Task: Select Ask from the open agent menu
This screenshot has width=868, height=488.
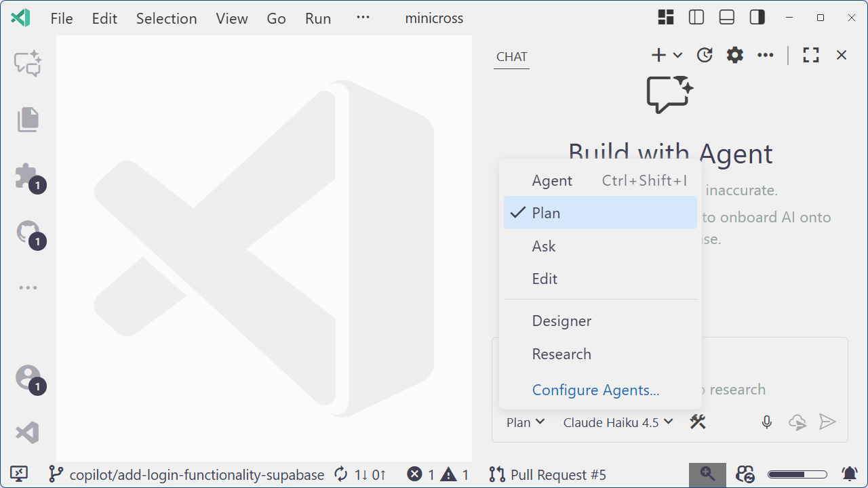Action: (x=543, y=245)
